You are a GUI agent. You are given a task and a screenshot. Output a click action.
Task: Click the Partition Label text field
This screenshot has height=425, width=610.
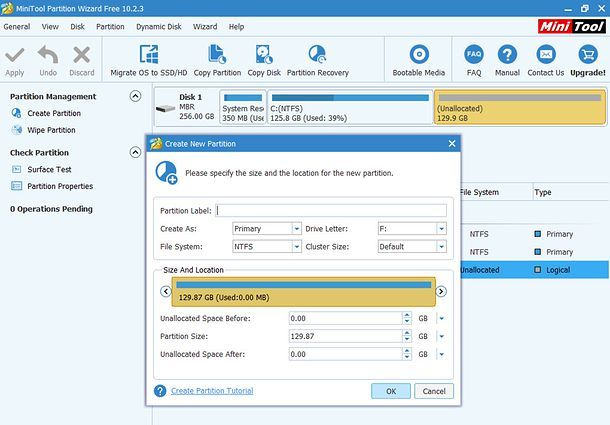tap(331, 211)
